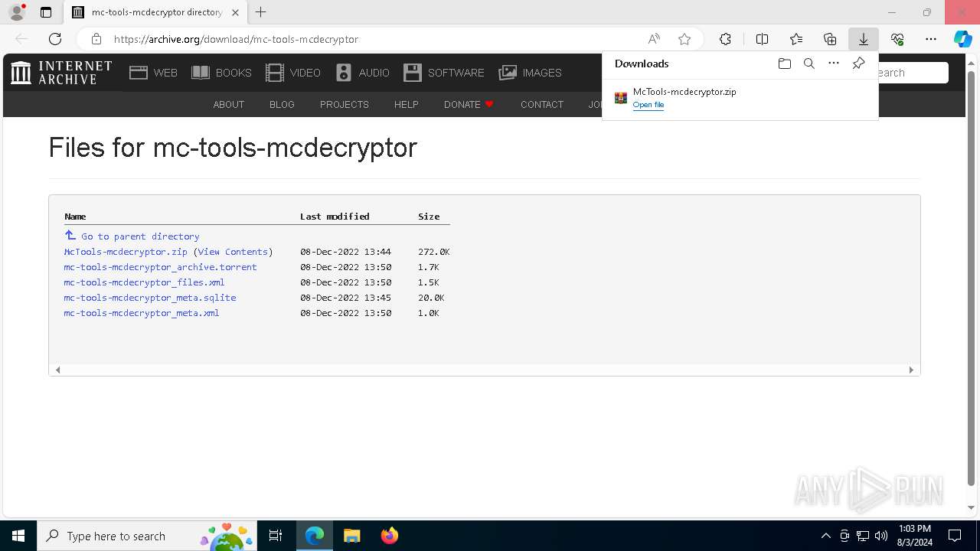Open the ABOUT page link
This screenshot has width=980, height=551.
pyautogui.click(x=228, y=105)
